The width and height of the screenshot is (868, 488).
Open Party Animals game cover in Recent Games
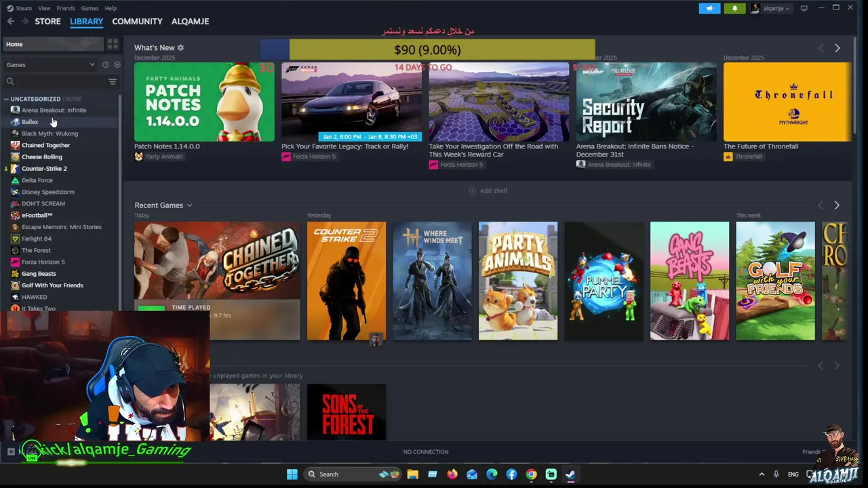tap(518, 281)
